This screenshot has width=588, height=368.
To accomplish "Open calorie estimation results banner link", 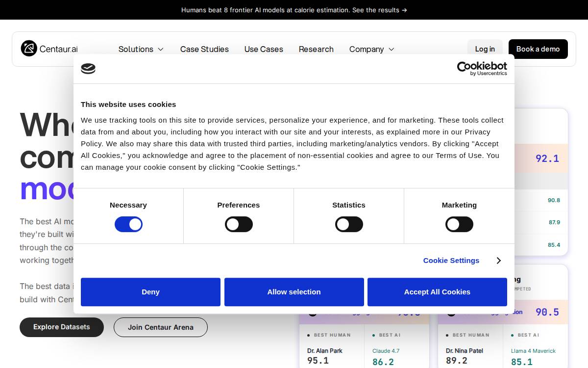I will pos(294,10).
